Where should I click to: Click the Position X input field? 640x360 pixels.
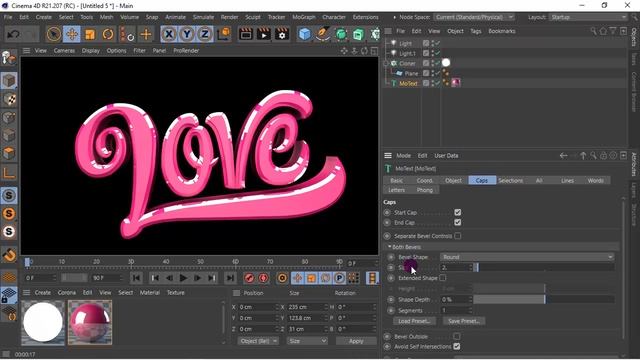[258, 307]
